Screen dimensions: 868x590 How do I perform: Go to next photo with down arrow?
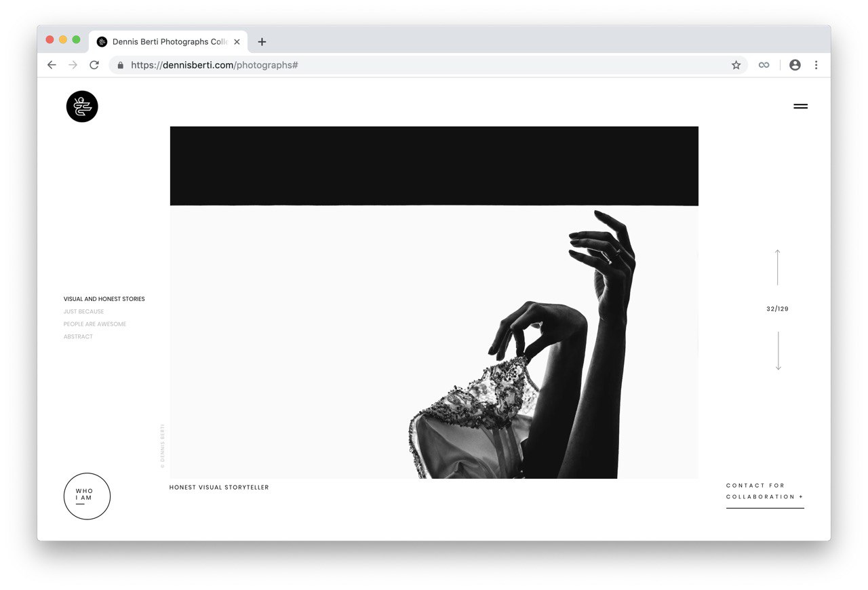(x=778, y=351)
